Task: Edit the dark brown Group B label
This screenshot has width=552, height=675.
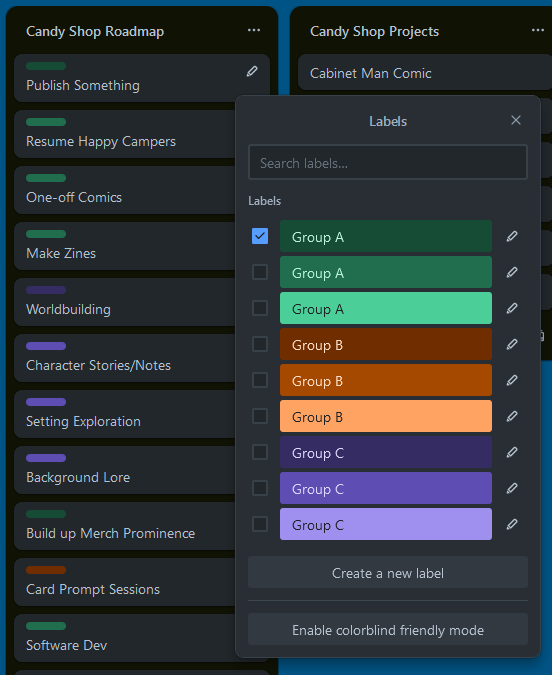Action: (x=512, y=344)
